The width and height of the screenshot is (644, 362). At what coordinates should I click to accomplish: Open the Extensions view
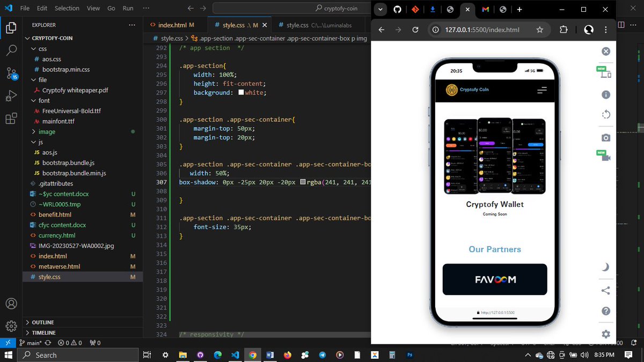point(11,119)
